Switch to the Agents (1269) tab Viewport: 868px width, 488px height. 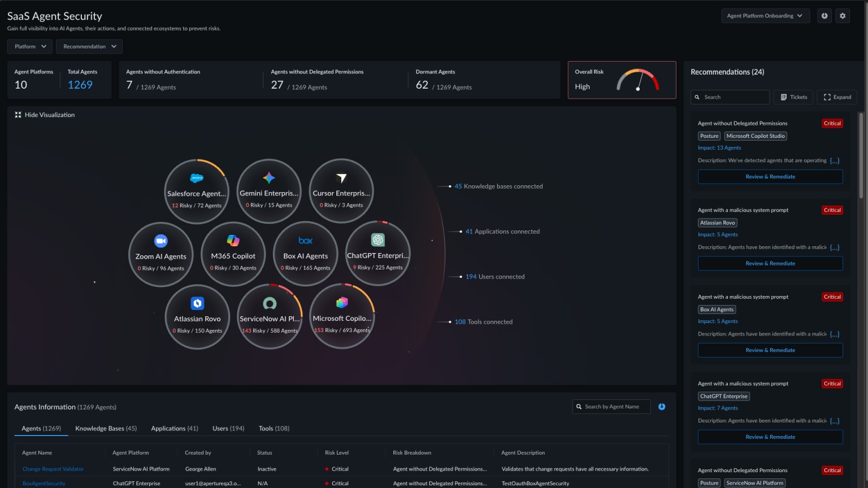pyautogui.click(x=41, y=428)
